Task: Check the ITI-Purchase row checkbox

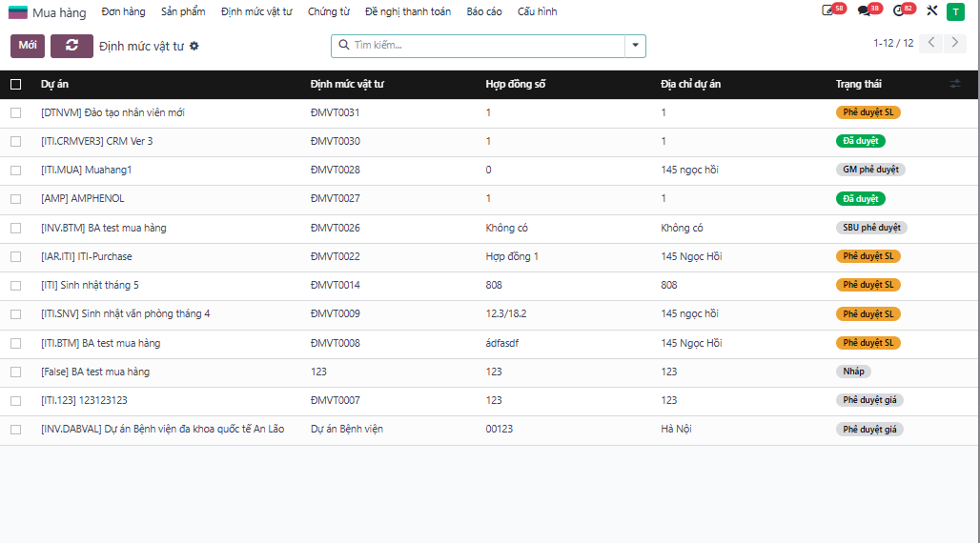Action: pyautogui.click(x=15, y=257)
